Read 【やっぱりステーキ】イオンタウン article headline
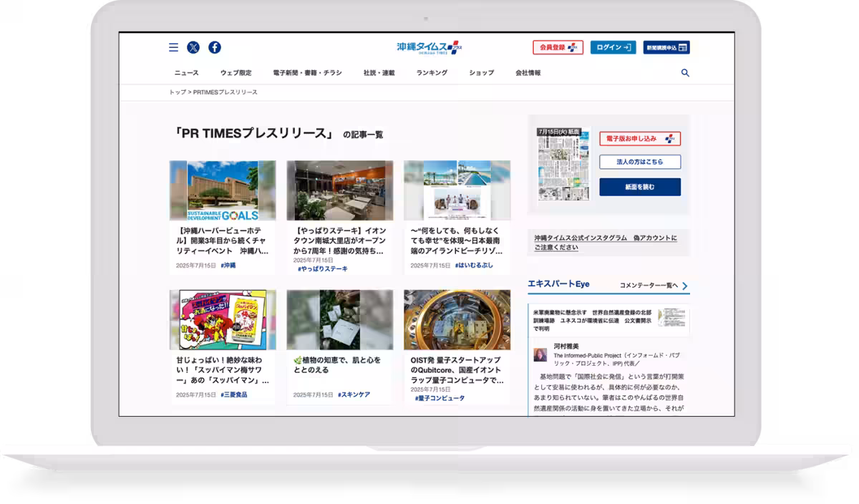Image resolution: width=859 pixels, height=504 pixels. [x=340, y=241]
